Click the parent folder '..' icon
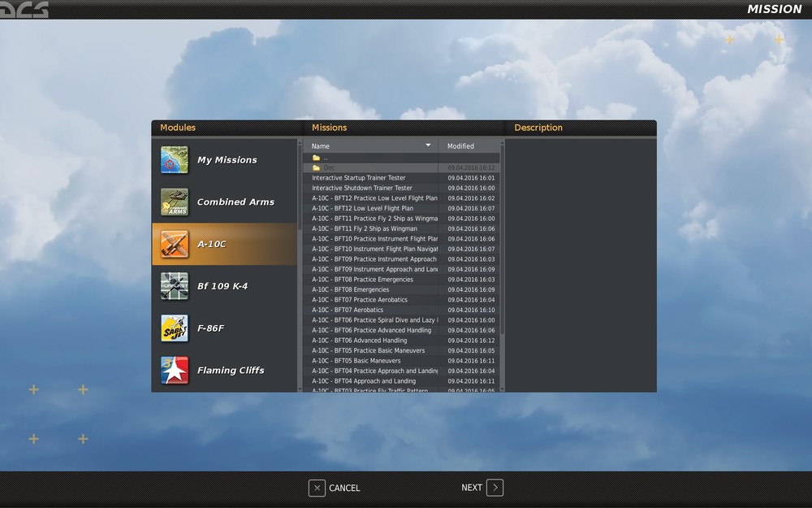 (316, 158)
